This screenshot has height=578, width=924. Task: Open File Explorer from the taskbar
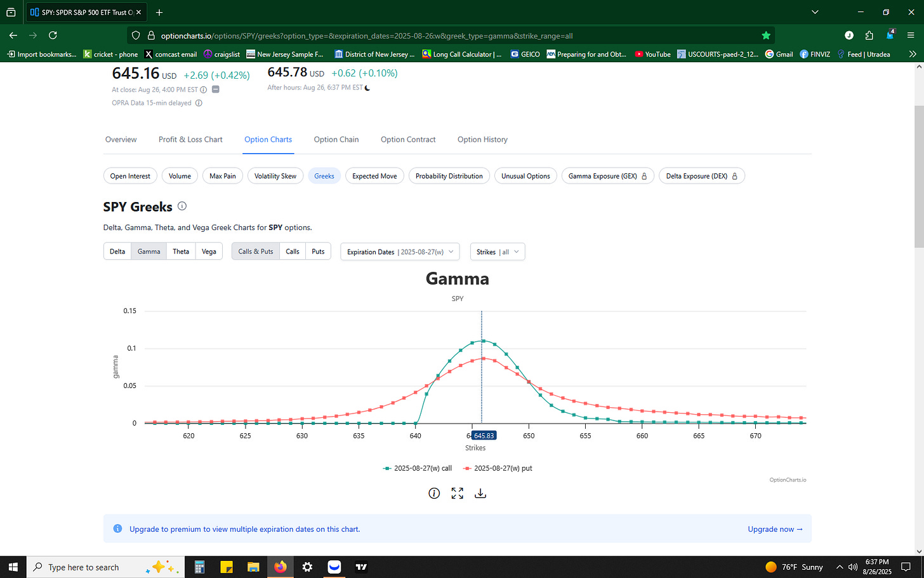pyautogui.click(x=253, y=567)
